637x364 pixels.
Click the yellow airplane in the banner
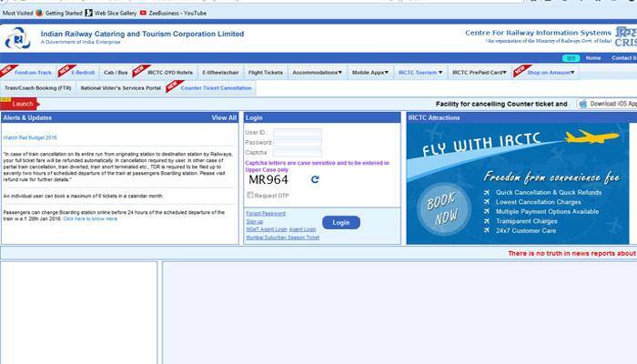pos(591,136)
